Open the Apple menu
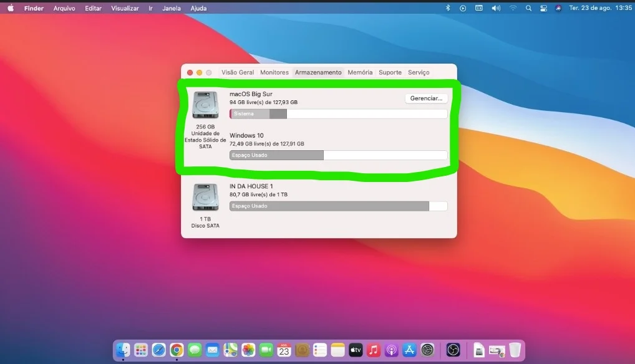Viewport: 635px width, 364px height. (x=11, y=8)
